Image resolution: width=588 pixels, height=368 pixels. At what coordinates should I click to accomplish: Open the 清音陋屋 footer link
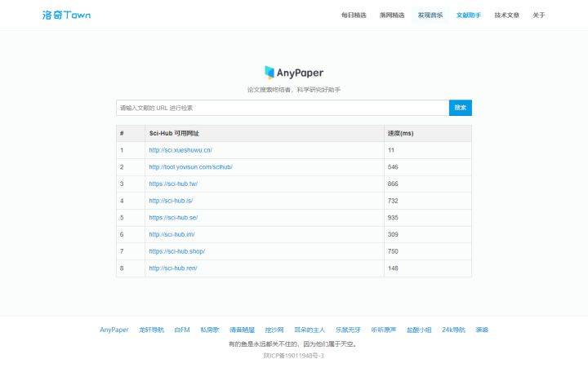point(243,330)
